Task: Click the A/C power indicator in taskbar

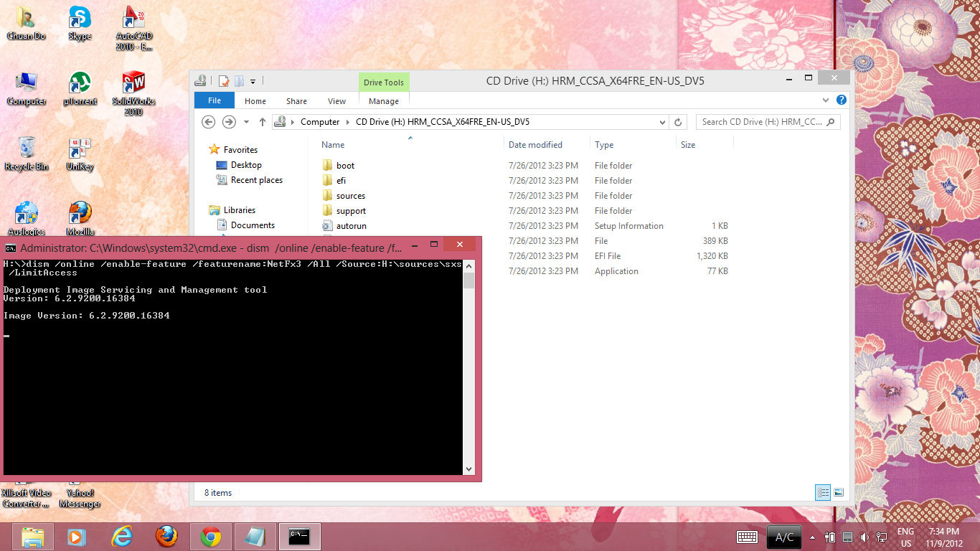Action: click(784, 537)
